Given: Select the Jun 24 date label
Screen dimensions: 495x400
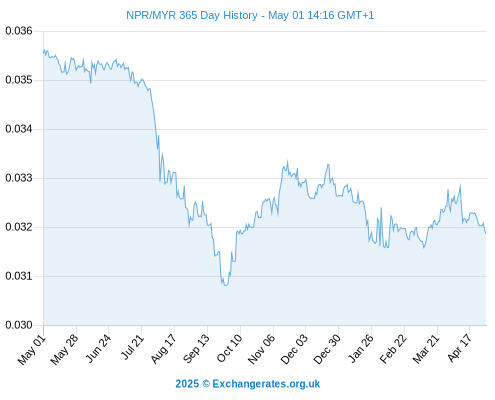Looking at the screenshot, I should click(98, 348).
